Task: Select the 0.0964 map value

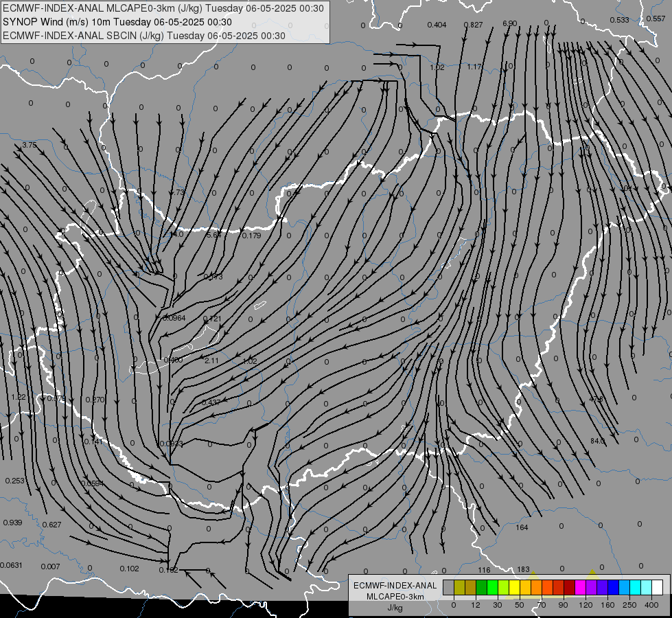Action: coord(174,318)
